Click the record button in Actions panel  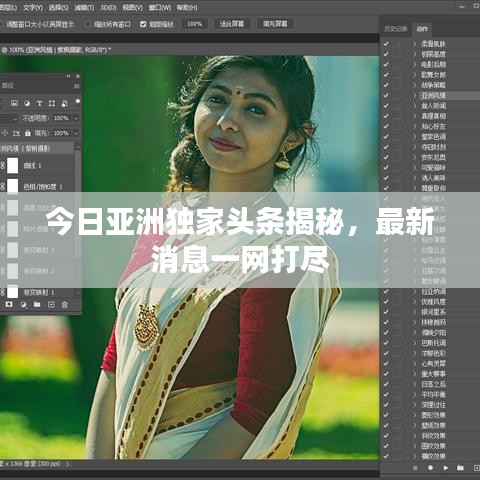(x=430, y=468)
